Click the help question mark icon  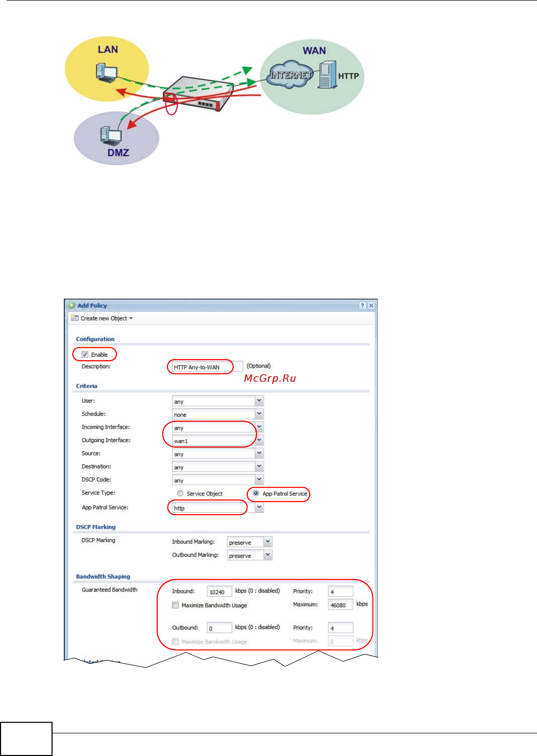(x=362, y=305)
